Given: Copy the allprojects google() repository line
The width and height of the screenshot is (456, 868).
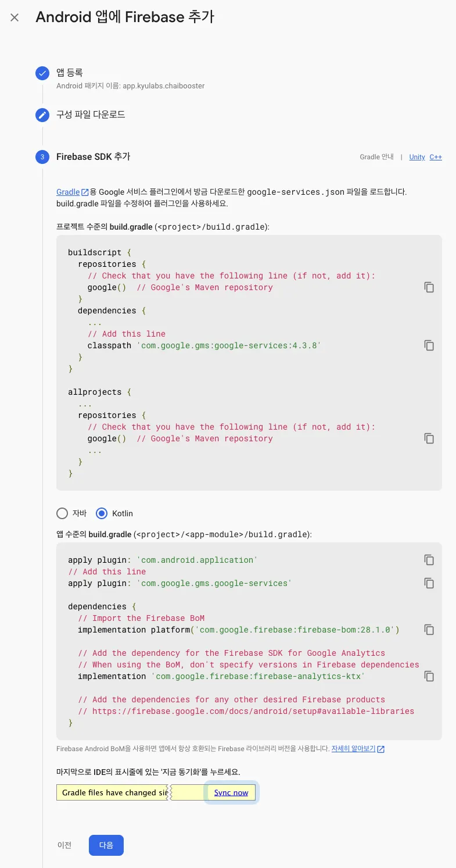Looking at the screenshot, I should click(429, 438).
